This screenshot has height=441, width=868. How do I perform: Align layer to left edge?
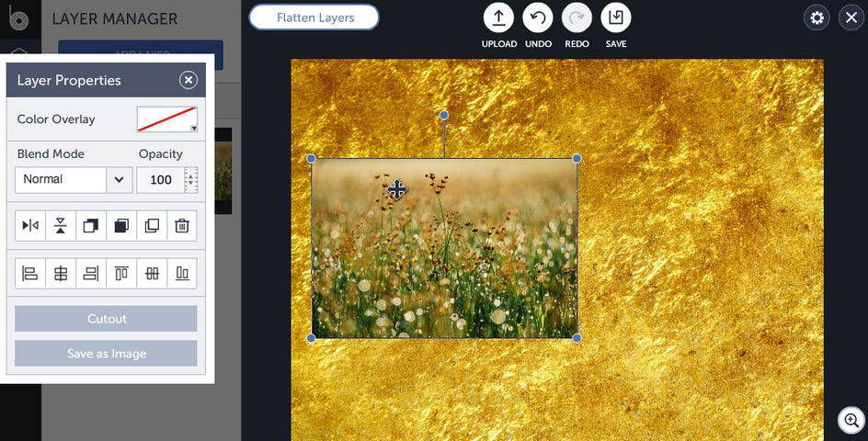(x=30, y=274)
